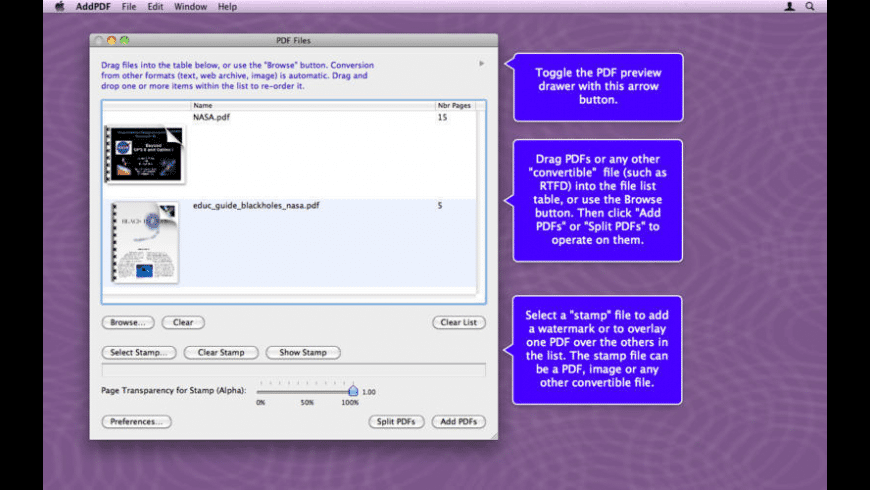Click the stamp file path field

coord(294,370)
